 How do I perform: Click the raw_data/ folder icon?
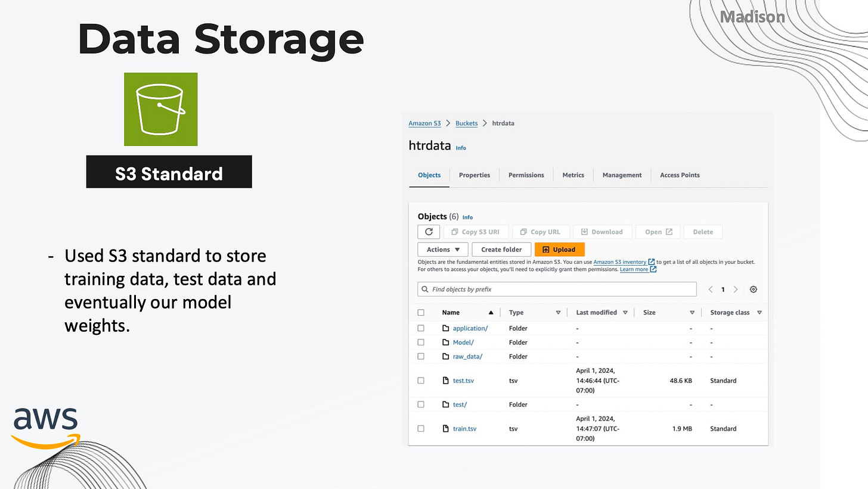445,356
